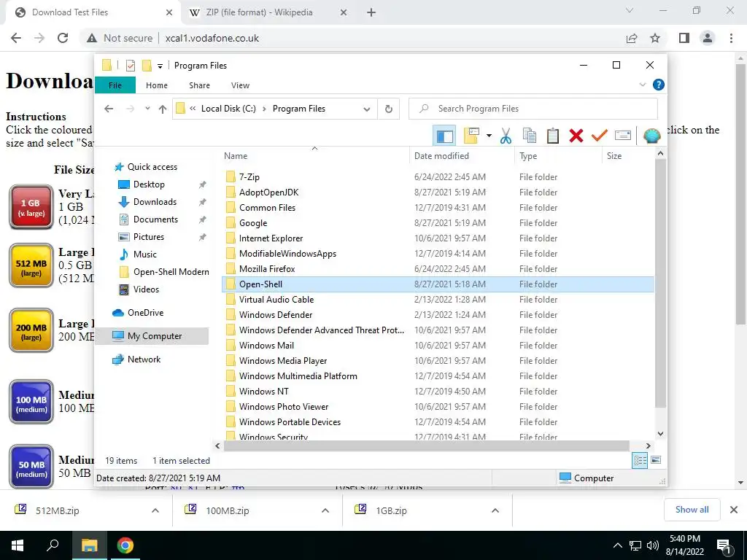Image resolution: width=747 pixels, height=560 pixels.
Task: Switch to large thumbnails view icon
Action: point(656,460)
